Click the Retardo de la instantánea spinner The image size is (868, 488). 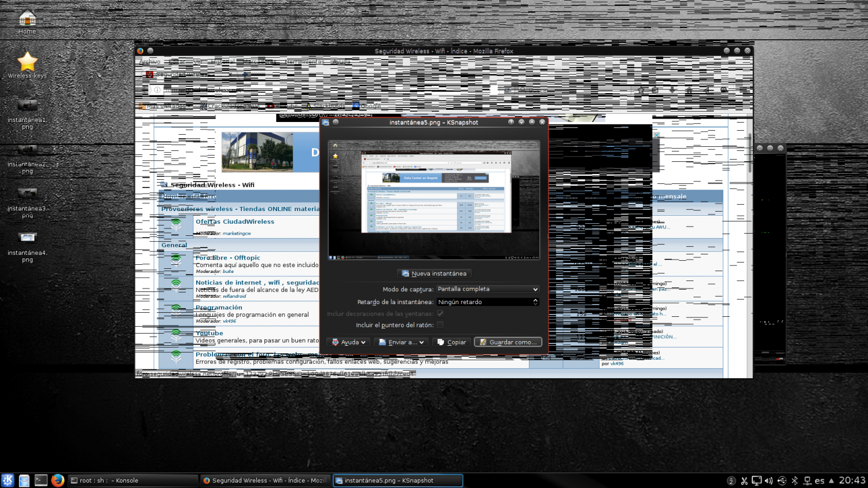pos(488,302)
